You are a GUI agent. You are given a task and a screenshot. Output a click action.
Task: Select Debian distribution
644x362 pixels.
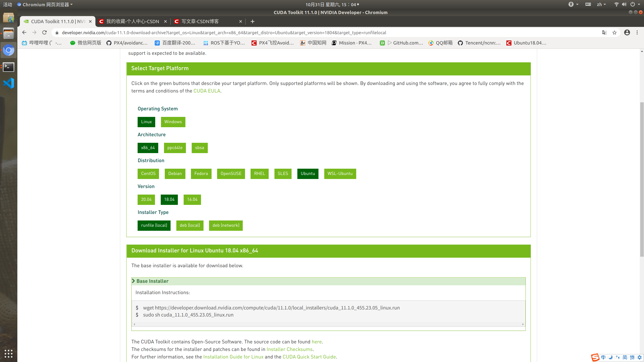(175, 174)
